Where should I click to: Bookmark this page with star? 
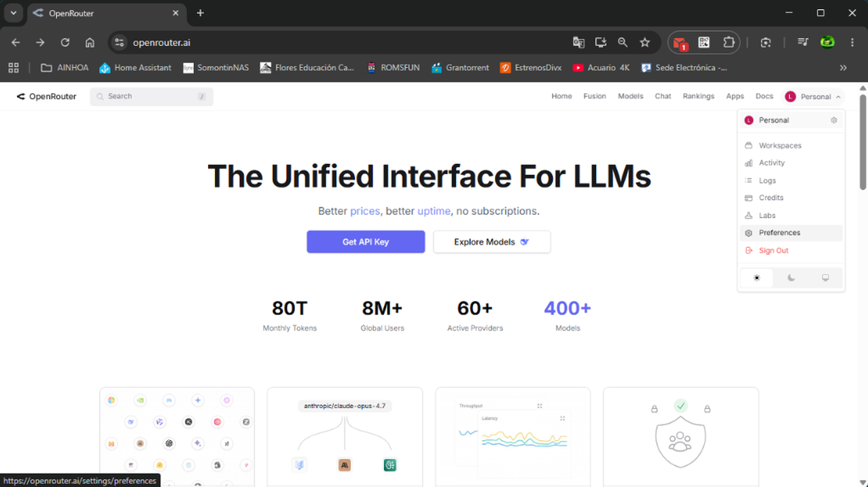[645, 42]
